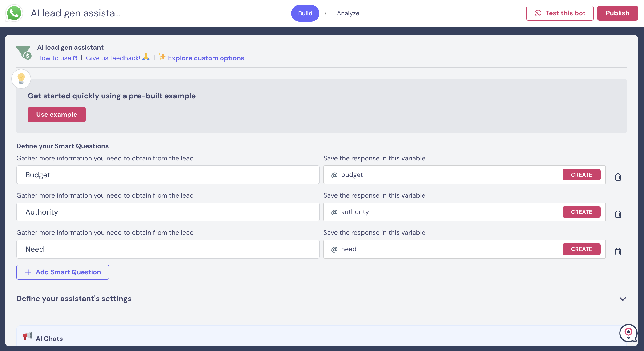Viewport: 644px width, 351px height.
Task: Click Test this bot button
Action: 560,13
